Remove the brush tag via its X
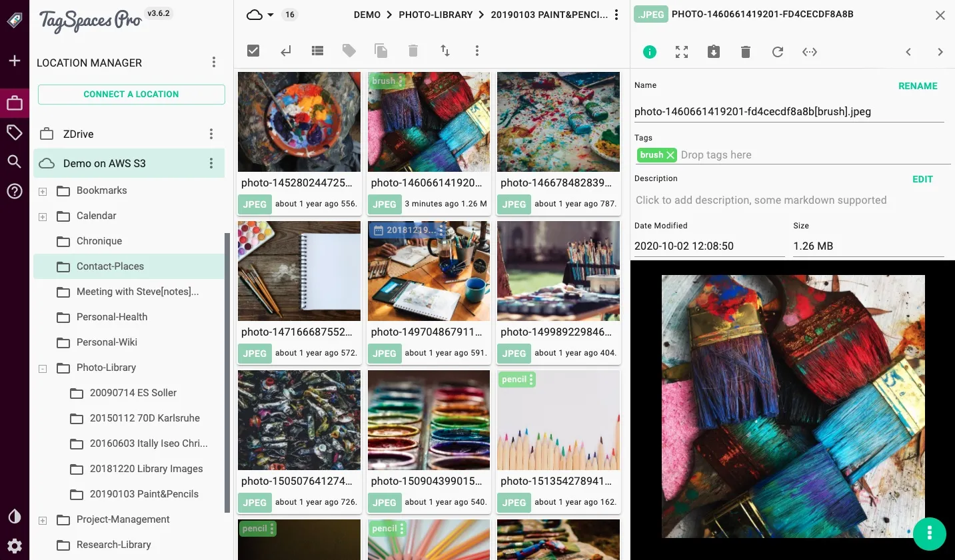Screen dimensions: 955x560 tap(670, 155)
